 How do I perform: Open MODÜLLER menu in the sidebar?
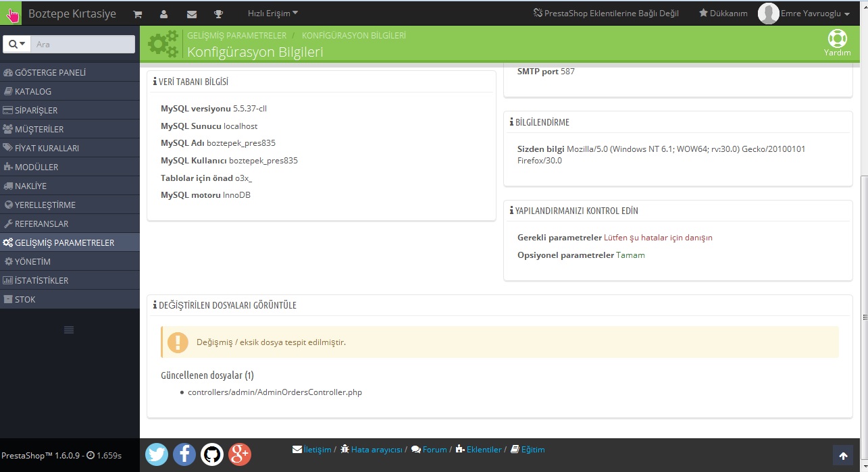click(70, 167)
